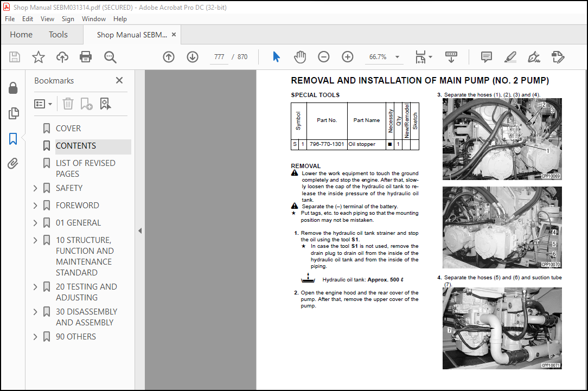Expand the 10 STRUCTURE bookmark

pyautogui.click(x=35, y=240)
